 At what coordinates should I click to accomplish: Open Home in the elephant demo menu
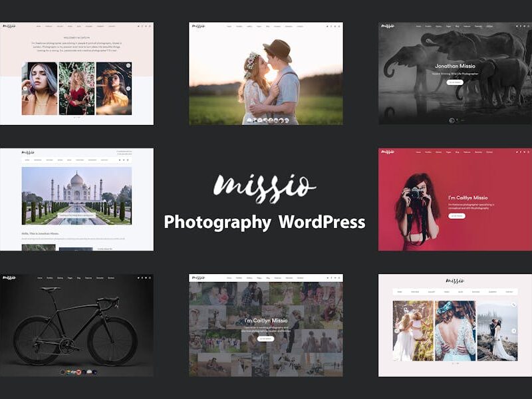pyautogui.click(x=418, y=26)
